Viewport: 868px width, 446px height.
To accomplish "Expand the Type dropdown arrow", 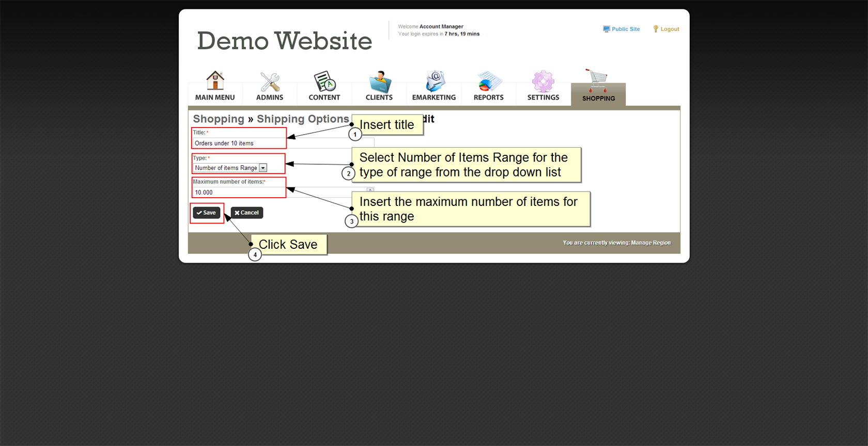I will point(263,168).
